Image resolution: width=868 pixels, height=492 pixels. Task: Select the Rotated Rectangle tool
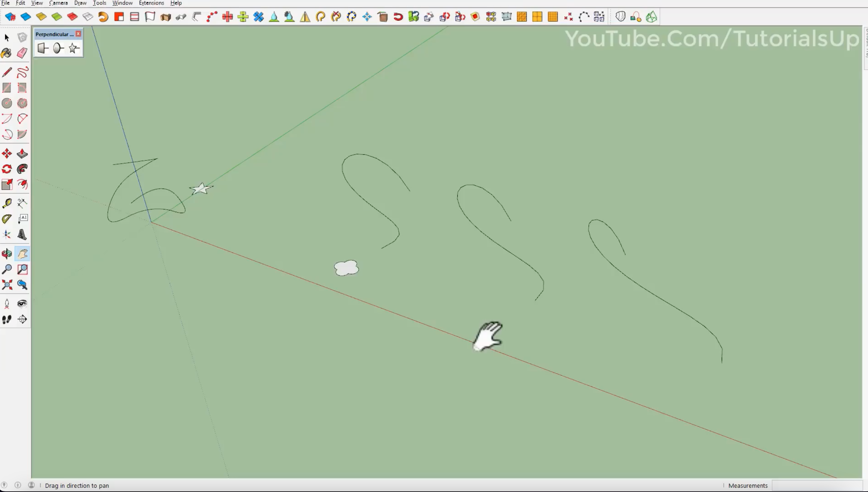tap(22, 88)
